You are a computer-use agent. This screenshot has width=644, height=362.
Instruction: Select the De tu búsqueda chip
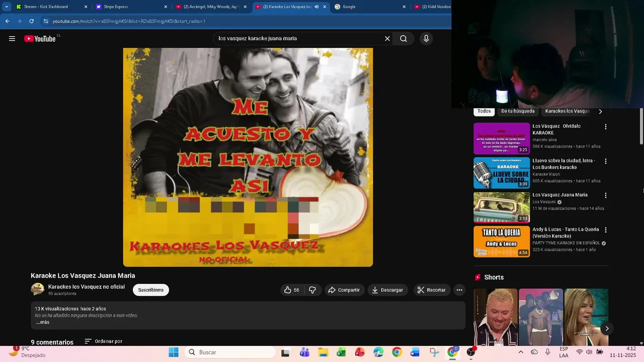pyautogui.click(x=518, y=111)
